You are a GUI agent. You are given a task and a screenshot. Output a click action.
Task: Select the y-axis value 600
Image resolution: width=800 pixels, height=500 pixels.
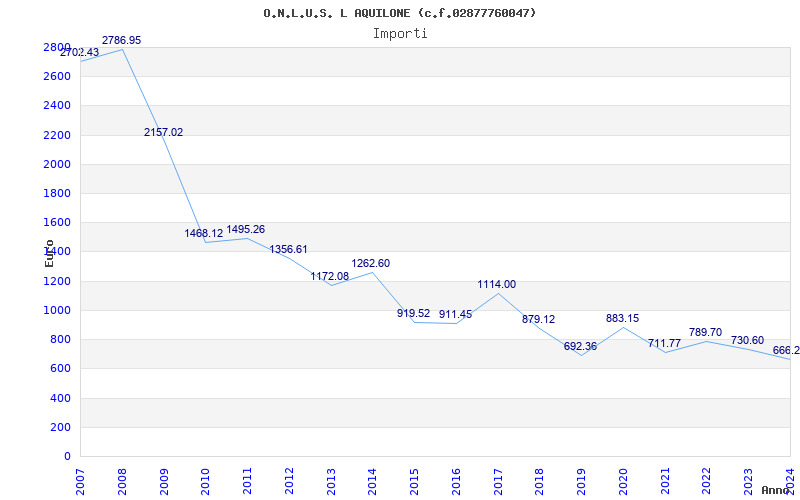60,368
